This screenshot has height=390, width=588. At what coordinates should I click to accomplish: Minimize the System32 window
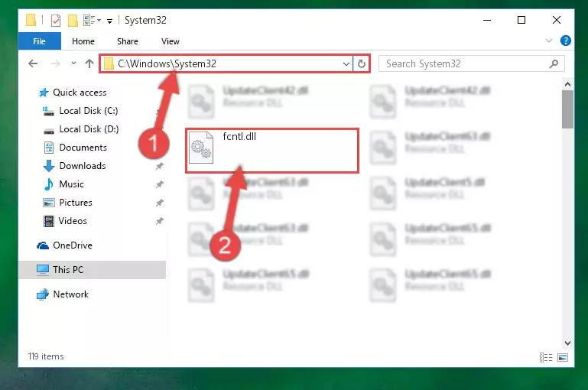click(487, 20)
